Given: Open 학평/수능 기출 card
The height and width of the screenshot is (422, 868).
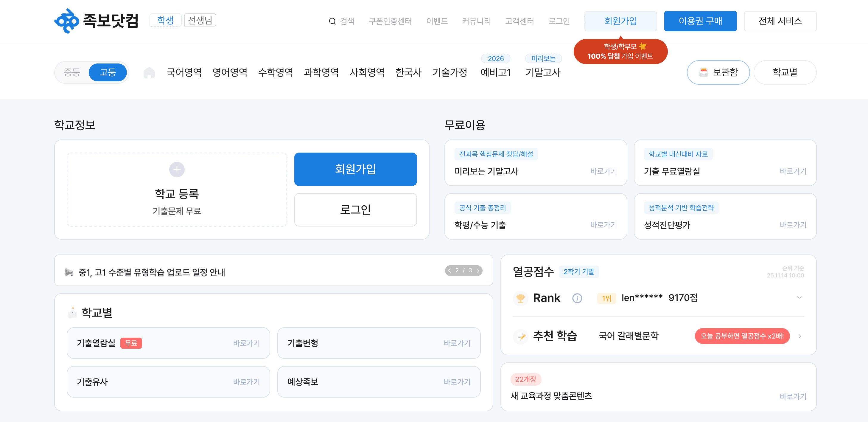Looking at the screenshot, I should pos(535,216).
